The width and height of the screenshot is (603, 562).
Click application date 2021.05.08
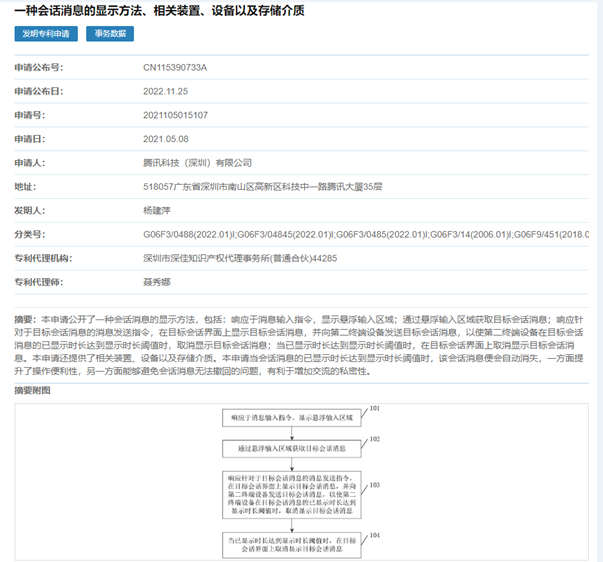(166, 138)
